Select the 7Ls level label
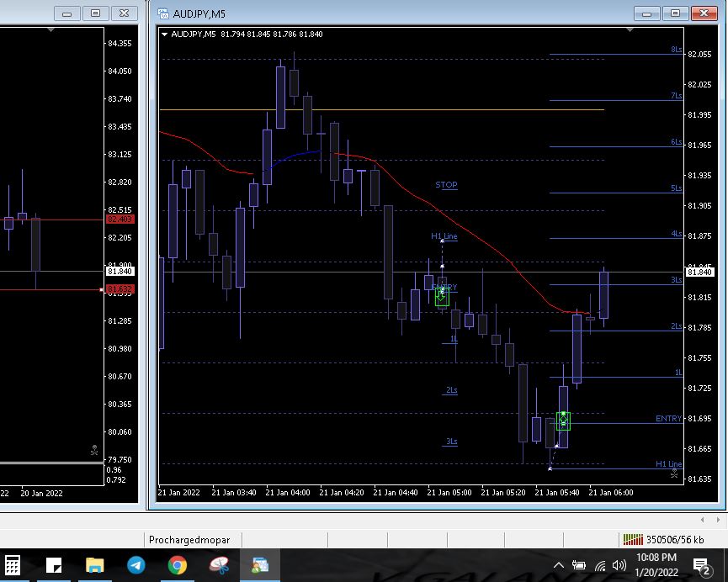The width and height of the screenshot is (728, 582). (677, 96)
